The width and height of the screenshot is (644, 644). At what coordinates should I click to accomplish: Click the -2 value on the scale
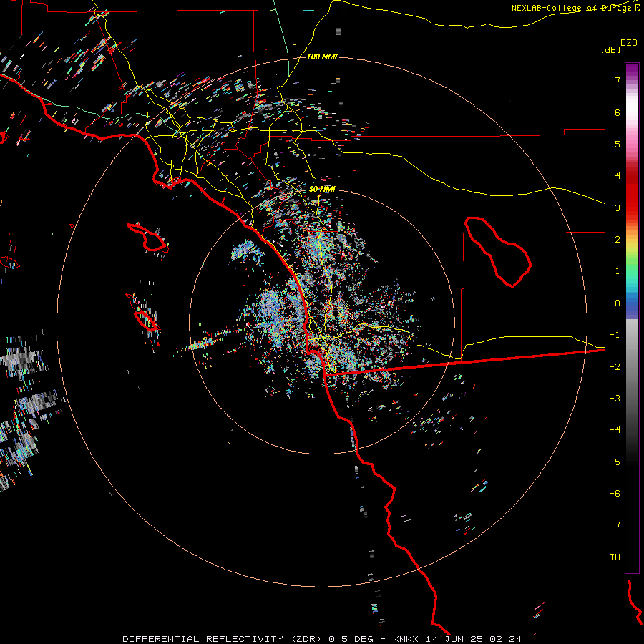pos(615,367)
